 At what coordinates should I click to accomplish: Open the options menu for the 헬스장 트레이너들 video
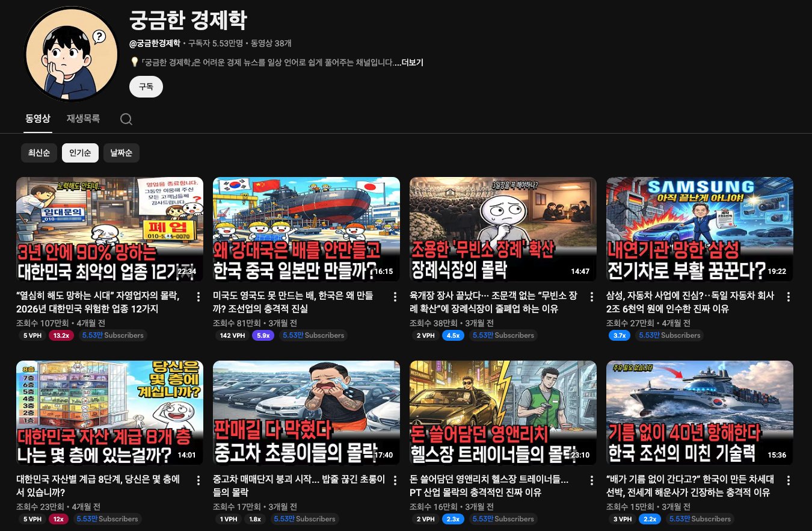tap(592, 480)
